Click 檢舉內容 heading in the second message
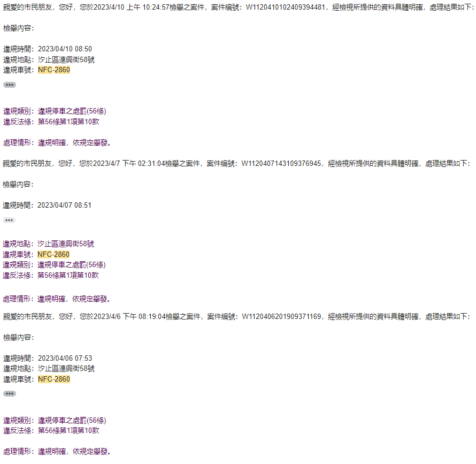The image size is (476, 464). pyautogui.click(x=18, y=185)
